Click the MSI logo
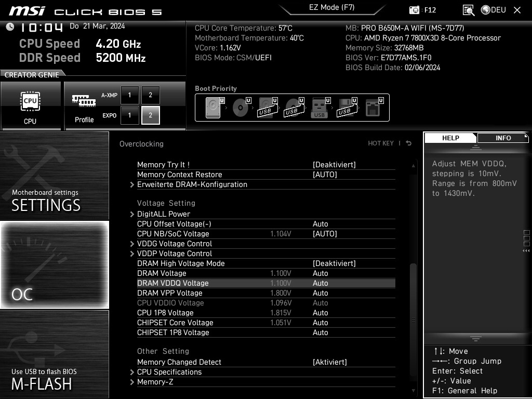 (27, 11)
